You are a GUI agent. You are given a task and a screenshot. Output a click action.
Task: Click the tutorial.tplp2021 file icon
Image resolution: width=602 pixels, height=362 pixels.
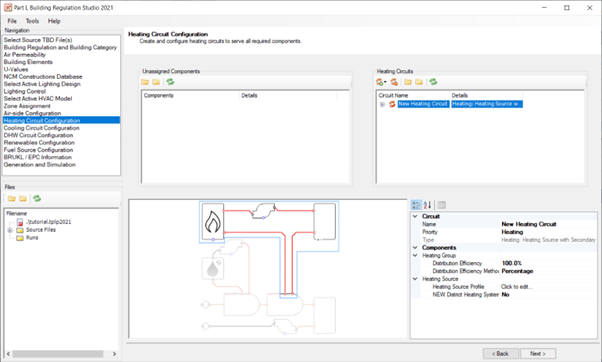(x=20, y=222)
